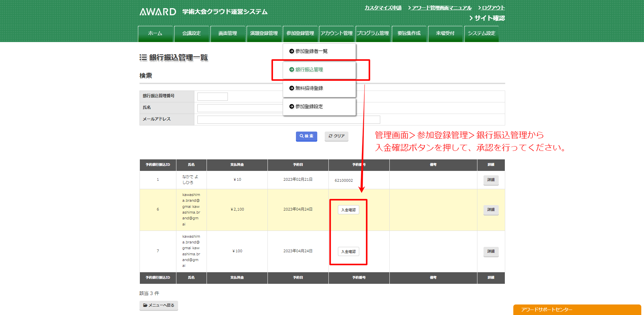
Task: Click the ログアウト link
Action: (x=493, y=8)
